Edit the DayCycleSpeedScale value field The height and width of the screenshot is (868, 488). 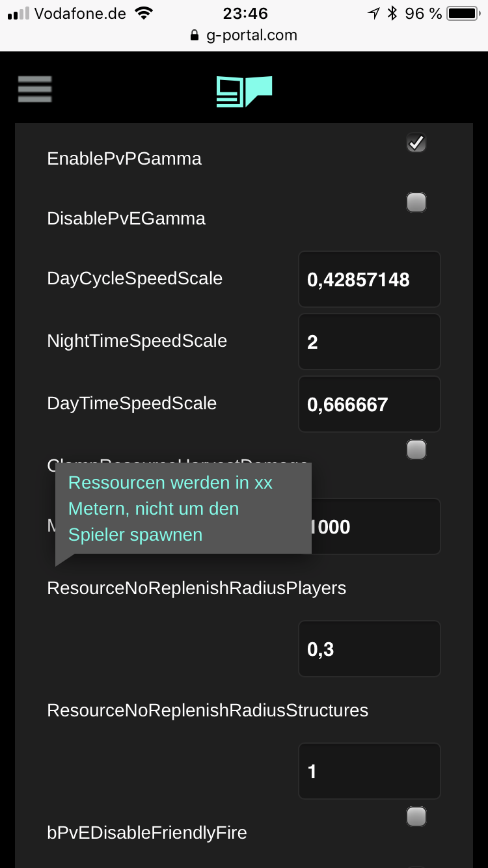[370, 279]
